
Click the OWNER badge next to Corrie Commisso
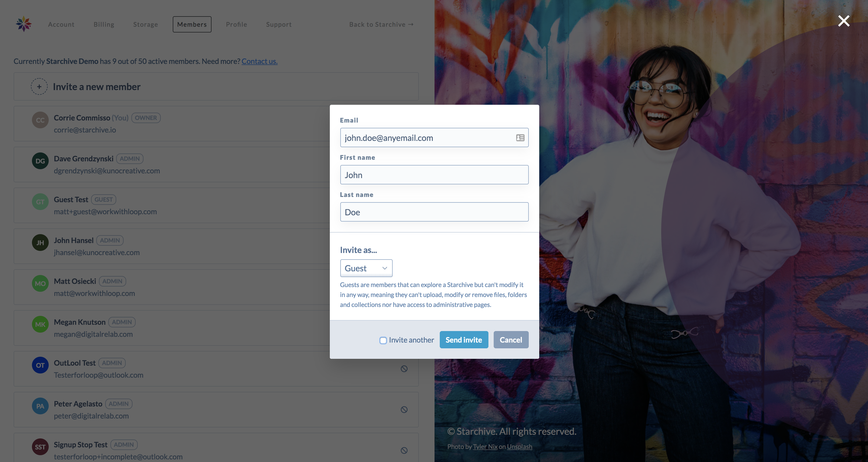click(x=146, y=118)
